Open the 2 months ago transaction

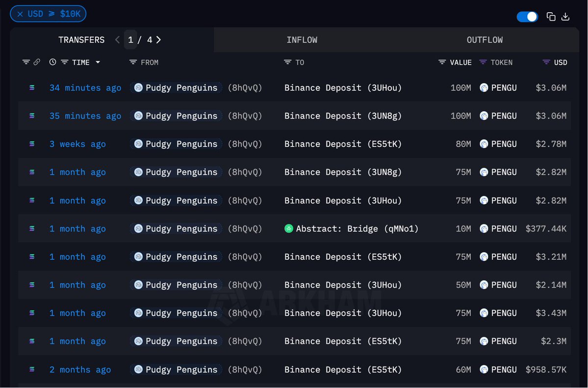[80, 370]
